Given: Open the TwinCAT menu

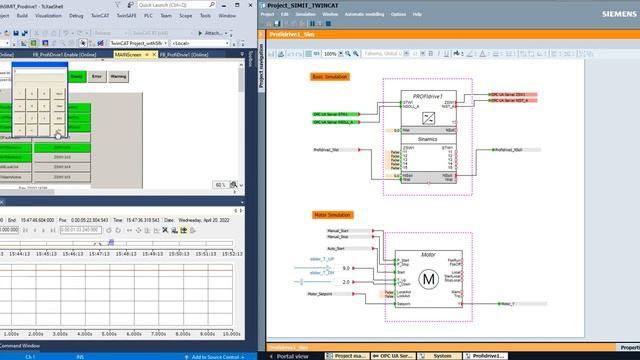Looking at the screenshot, I should [100, 16].
